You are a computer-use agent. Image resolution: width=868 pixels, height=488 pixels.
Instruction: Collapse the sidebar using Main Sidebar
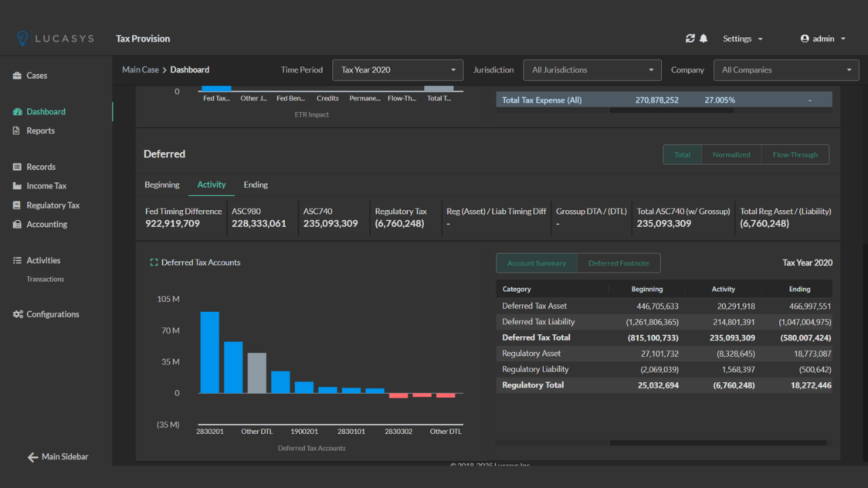(58, 457)
